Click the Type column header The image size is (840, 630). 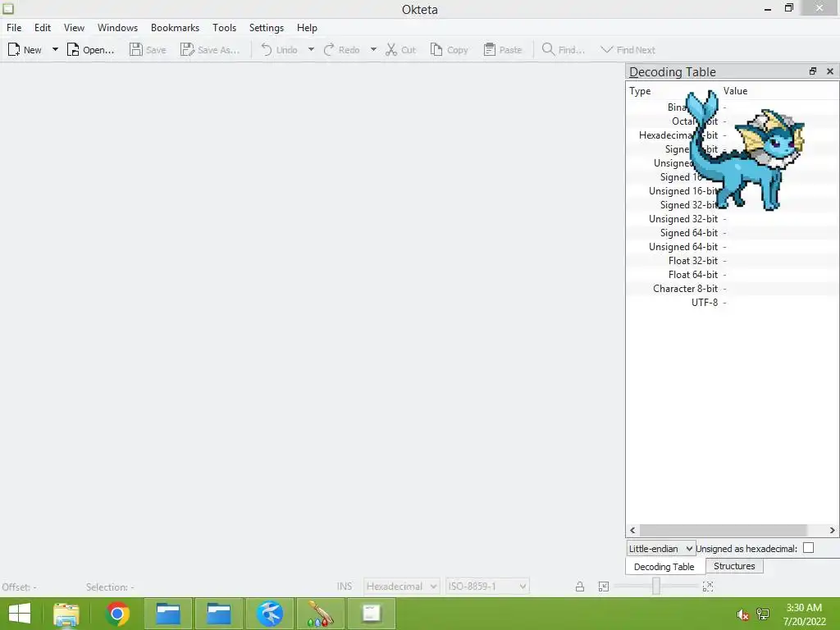click(x=673, y=91)
